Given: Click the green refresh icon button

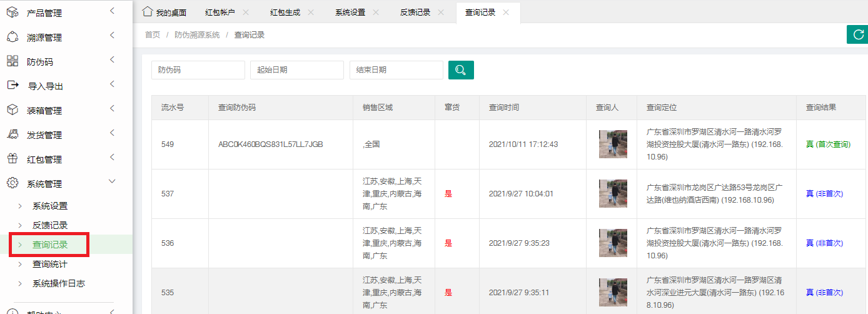Looking at the screenshot, I should point(857,34).
